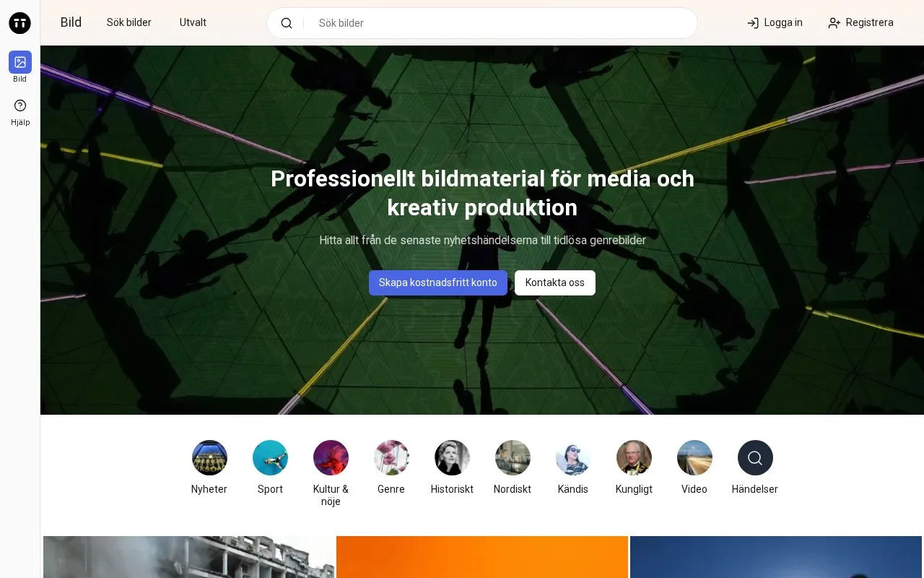
Task: Click the Video category label
Action: tap(694, 489)
